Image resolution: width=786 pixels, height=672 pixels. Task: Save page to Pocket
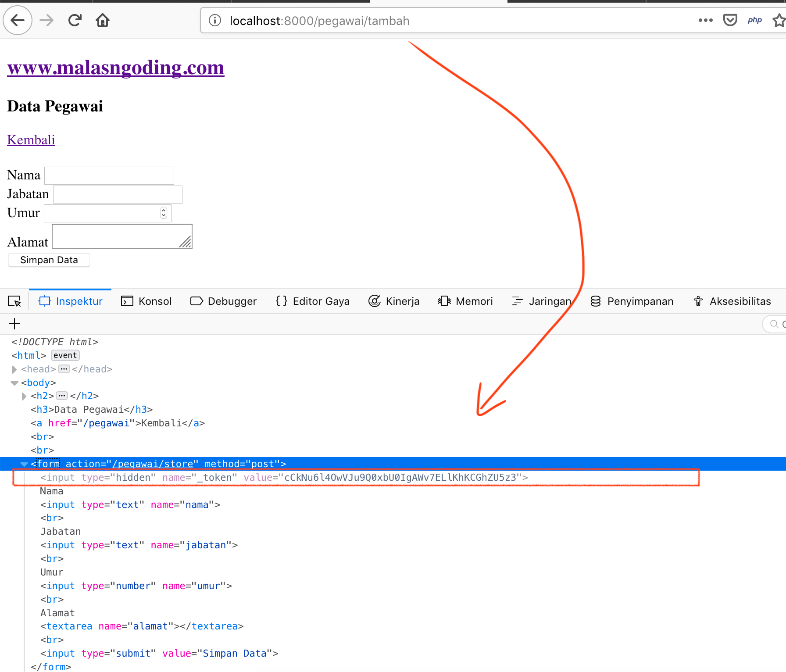[730, 20]
